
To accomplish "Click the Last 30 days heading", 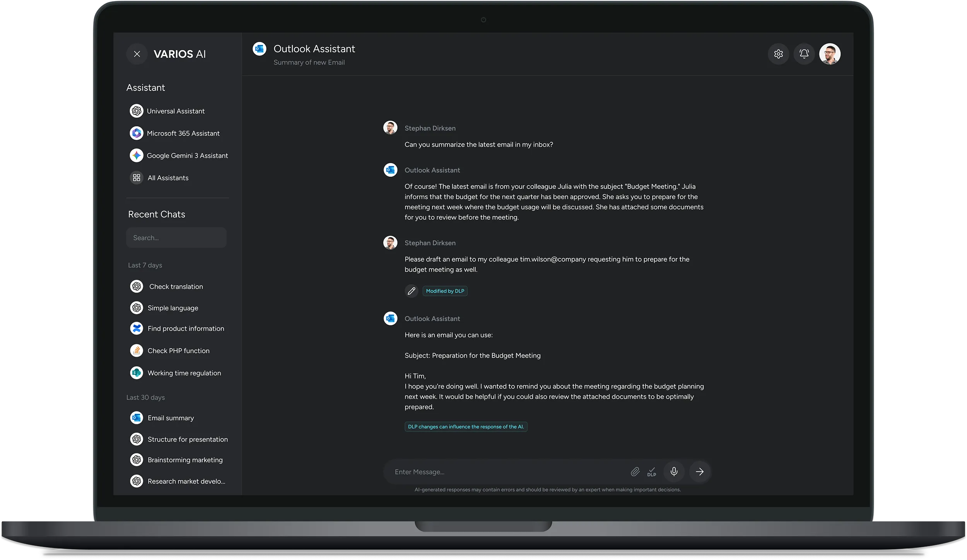I will (x=145, y=397).
